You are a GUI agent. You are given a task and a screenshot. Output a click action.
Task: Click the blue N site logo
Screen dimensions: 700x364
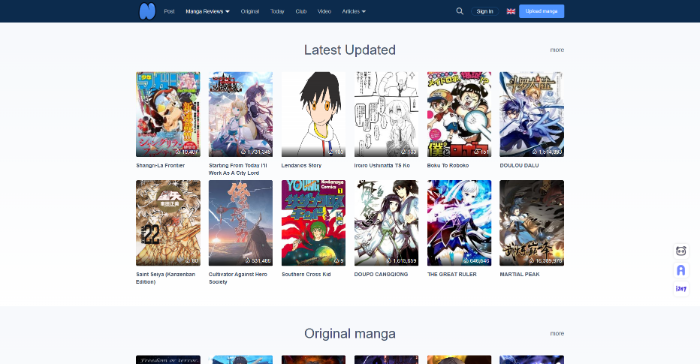click(147, 11)
